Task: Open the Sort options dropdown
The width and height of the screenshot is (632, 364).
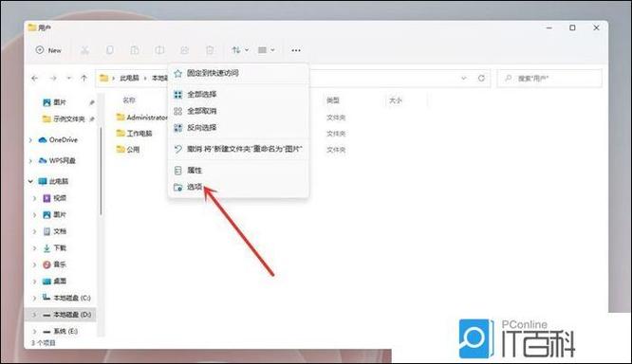Action: [x=240, y=50]
